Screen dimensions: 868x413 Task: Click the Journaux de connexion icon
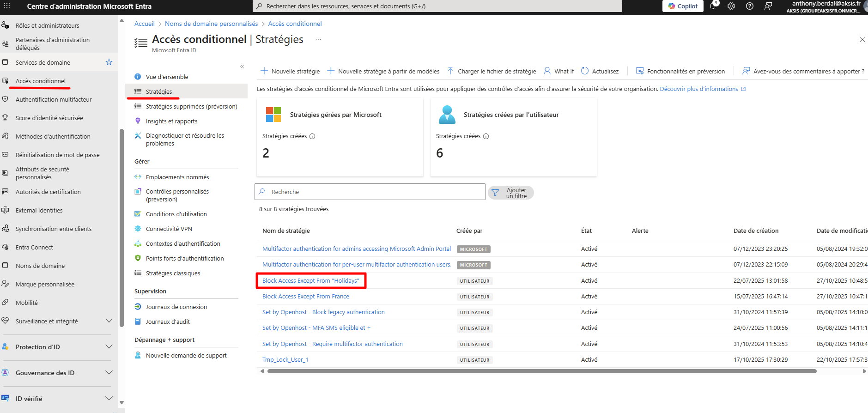pyautogui.click(x=138, y=307)
